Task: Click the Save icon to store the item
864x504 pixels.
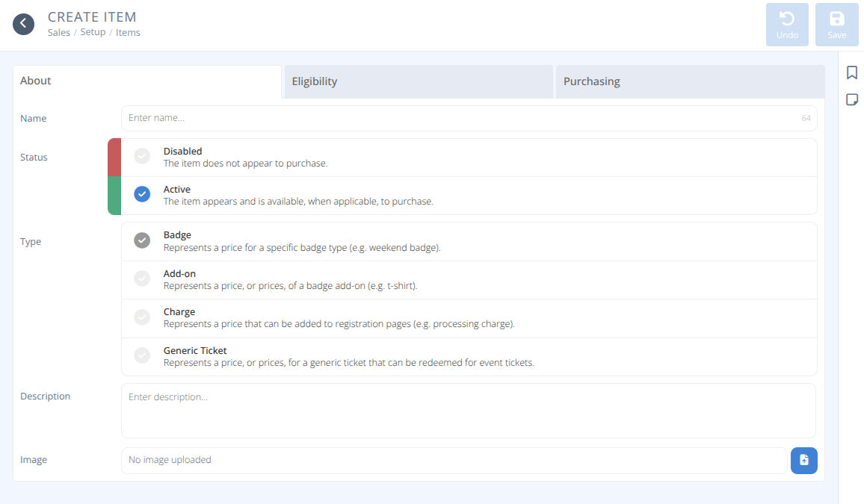Action: click(836, 24)
